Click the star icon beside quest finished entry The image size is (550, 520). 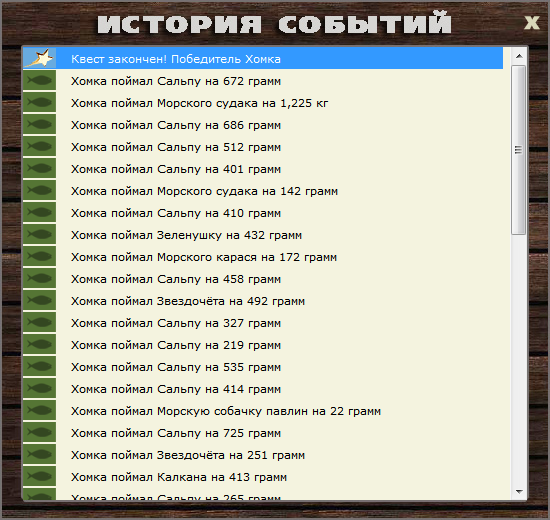39,58
